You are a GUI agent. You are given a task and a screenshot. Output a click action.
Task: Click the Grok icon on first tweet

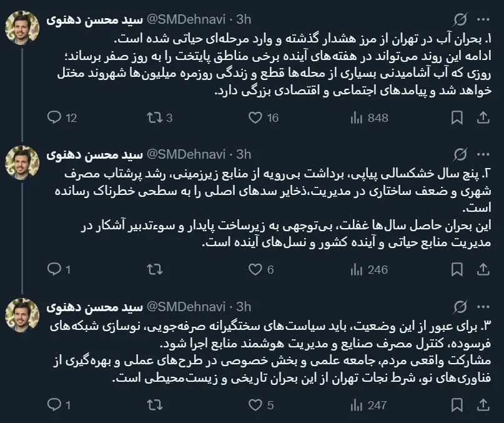(x=460, y=19)
